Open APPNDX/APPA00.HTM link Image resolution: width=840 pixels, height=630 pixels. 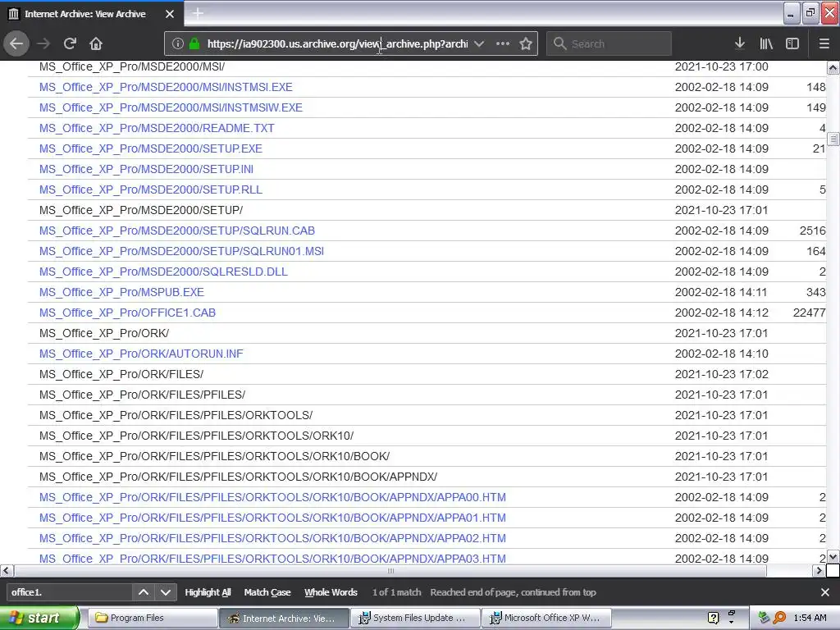(272, 497)
